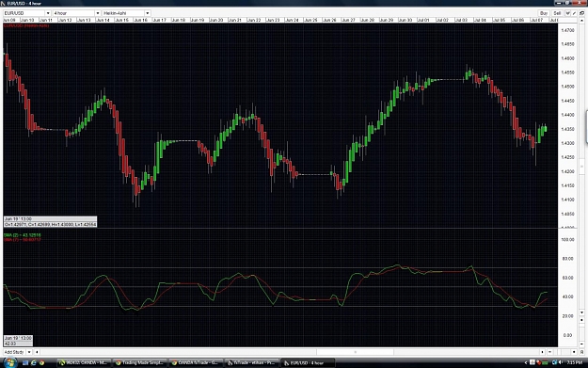Click the horizontal scrollbar left arrow
The height and width of the screenshot is (368, 588).
coord(37,352)
